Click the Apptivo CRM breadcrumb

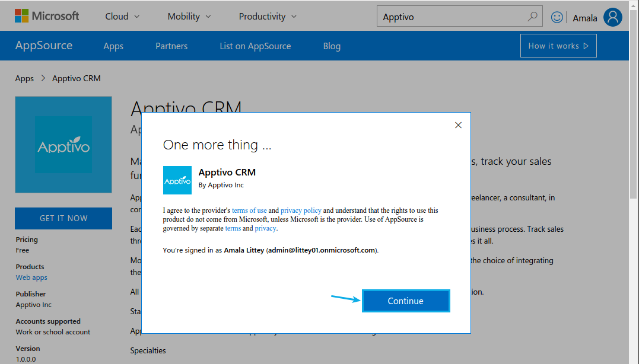click(x=76, y=78)
